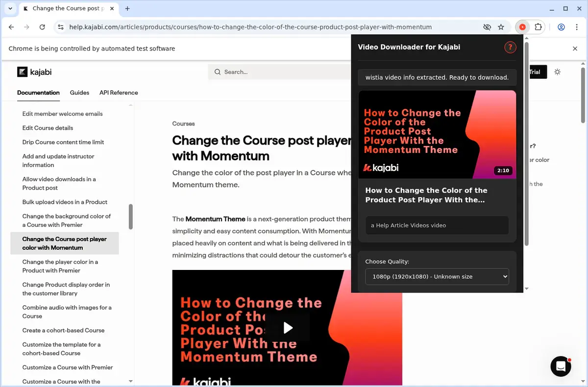Screen dimensions: 588x387
Task: Open a new browser tab
Action: pos(127,8)
